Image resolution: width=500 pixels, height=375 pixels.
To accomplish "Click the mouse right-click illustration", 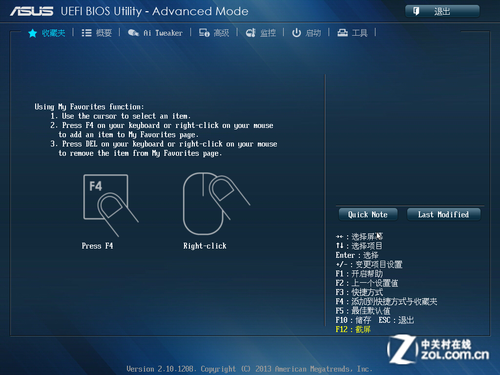I will [x=216, y=203].
